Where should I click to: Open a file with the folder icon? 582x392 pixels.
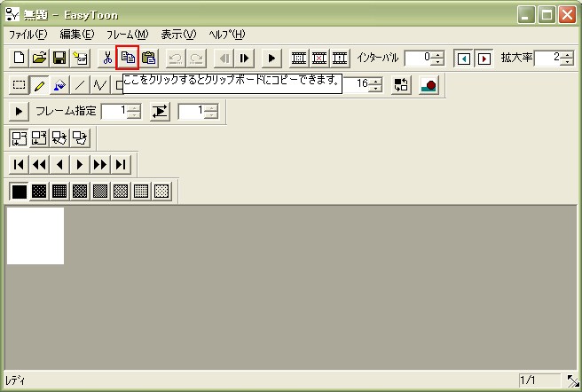[39, 58]
